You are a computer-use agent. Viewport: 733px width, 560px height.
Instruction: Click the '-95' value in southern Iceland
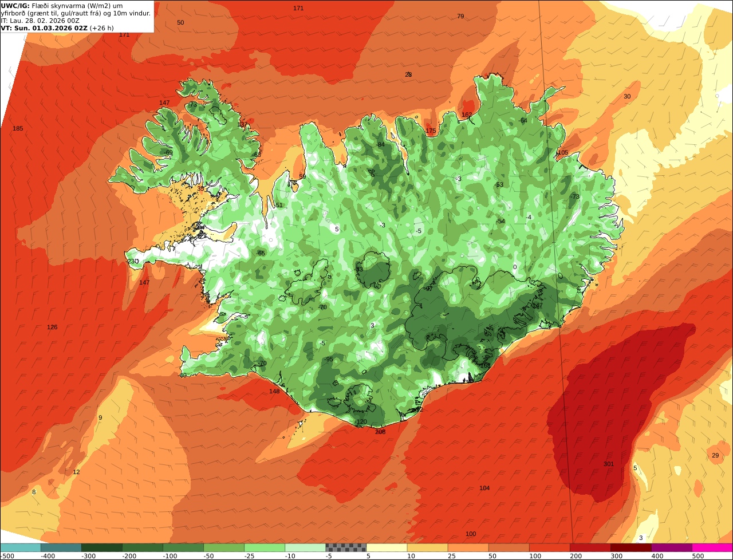click(x=328, y=359)
